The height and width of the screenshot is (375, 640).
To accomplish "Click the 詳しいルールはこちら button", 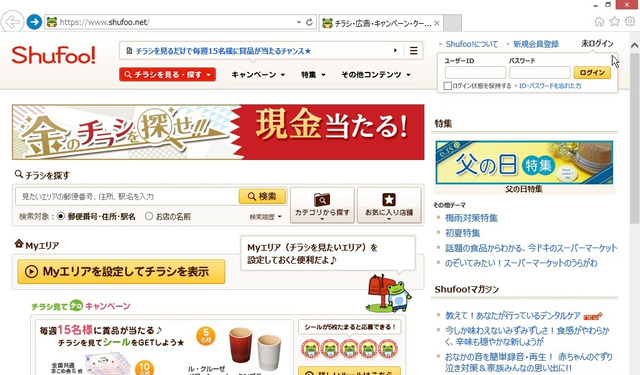I will click(349, 372).
